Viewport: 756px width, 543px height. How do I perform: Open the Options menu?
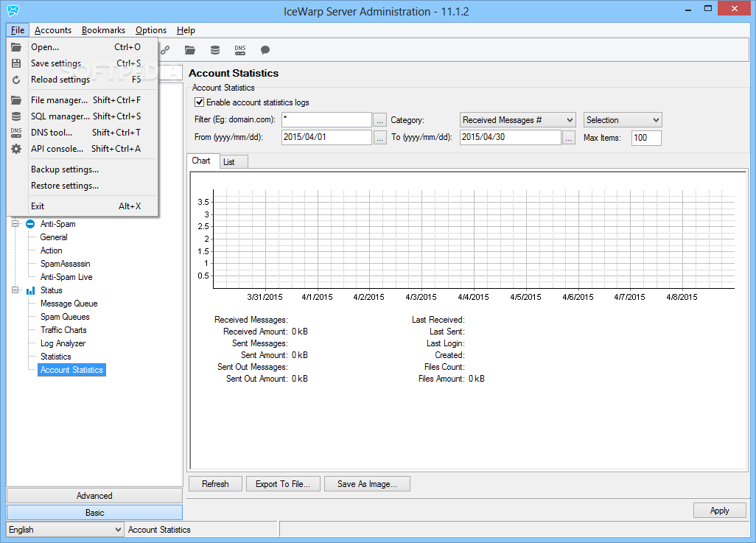tap(151, 30)
